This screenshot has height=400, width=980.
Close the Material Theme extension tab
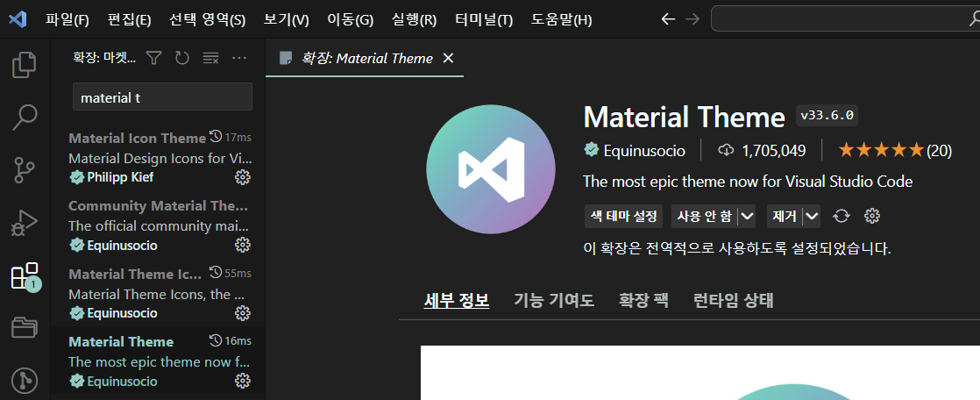pyautogui.click(x=448, y=58)
